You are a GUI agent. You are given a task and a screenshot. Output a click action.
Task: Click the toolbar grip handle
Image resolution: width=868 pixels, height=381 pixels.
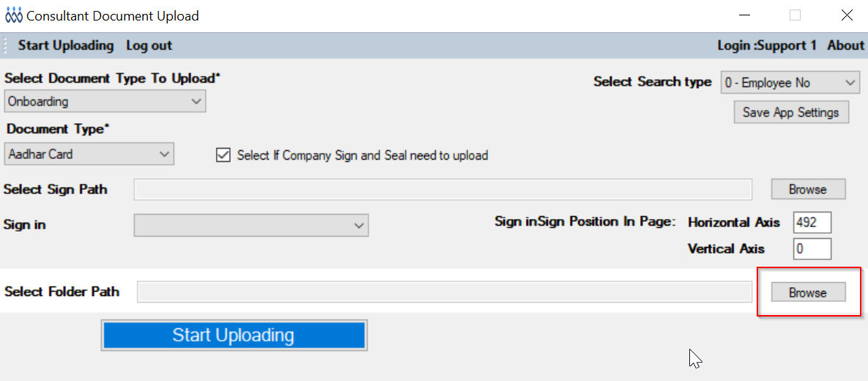(7, 45)
